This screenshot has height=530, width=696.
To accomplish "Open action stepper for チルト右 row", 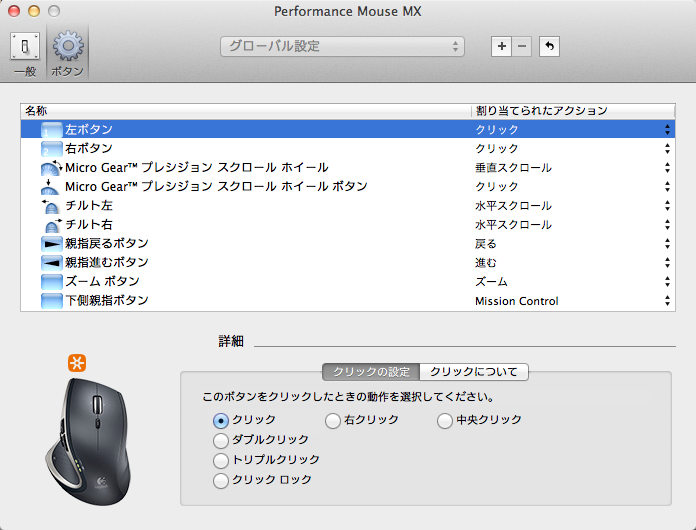I will (667, 225).
